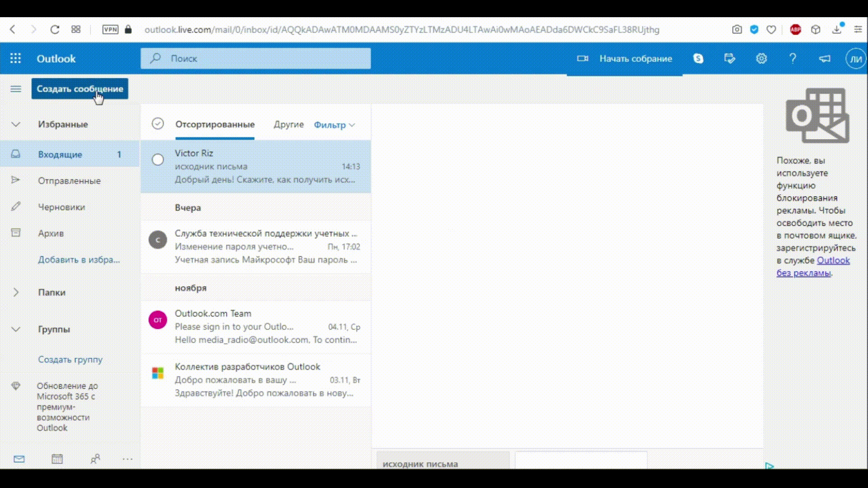
Task: Select the Victor Riz message circle
Action: point(158,160)
